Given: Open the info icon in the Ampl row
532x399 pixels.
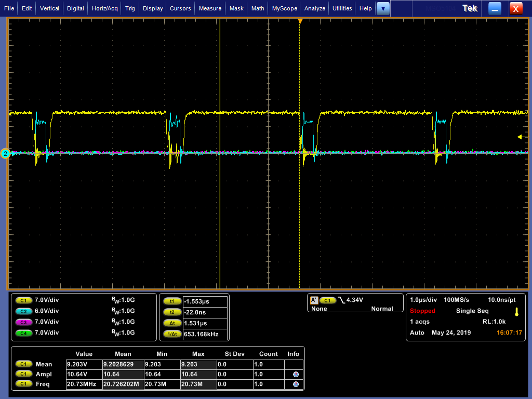Looking at the screenshot, I should coord(296,374).
